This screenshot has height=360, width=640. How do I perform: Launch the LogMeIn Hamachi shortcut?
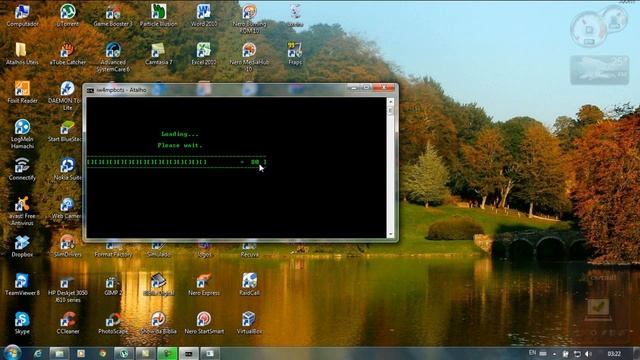click(x=22, y=134)
